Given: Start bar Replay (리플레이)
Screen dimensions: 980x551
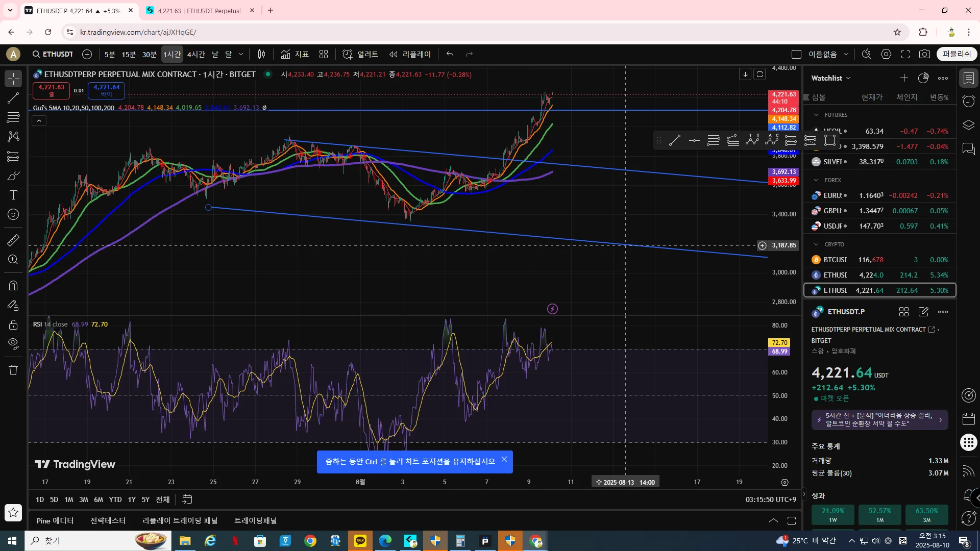Looking at the screenshot, I should [x=410, y=54].
